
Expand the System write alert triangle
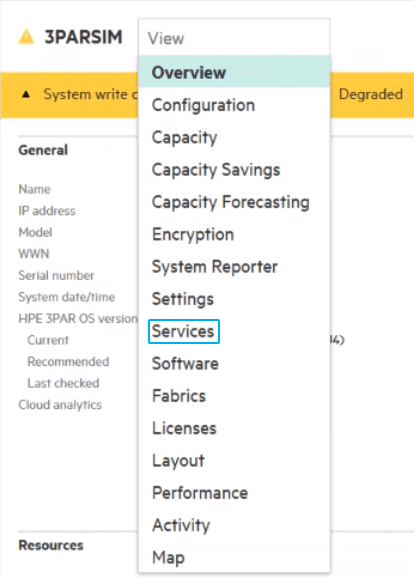pos(26,95)
